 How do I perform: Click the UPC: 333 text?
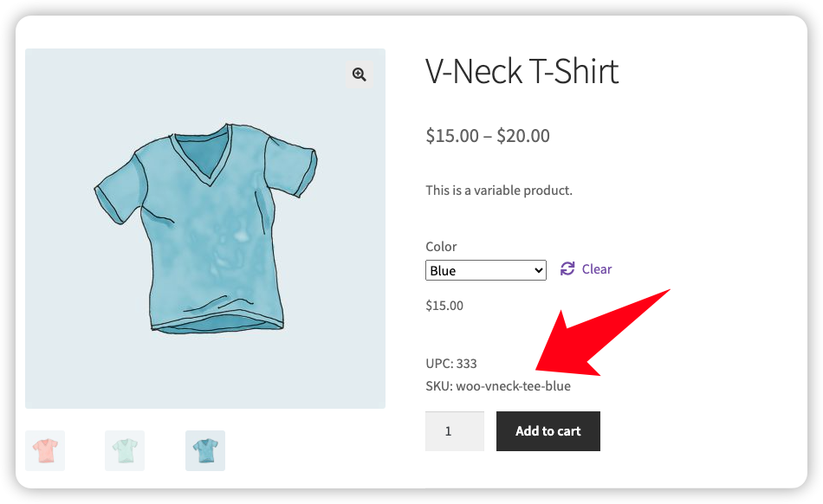click(450, 364)
